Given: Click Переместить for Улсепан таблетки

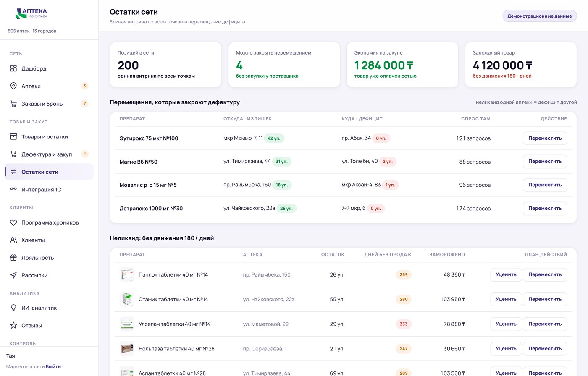Looking at the screenshot, I should pos(545,324).
